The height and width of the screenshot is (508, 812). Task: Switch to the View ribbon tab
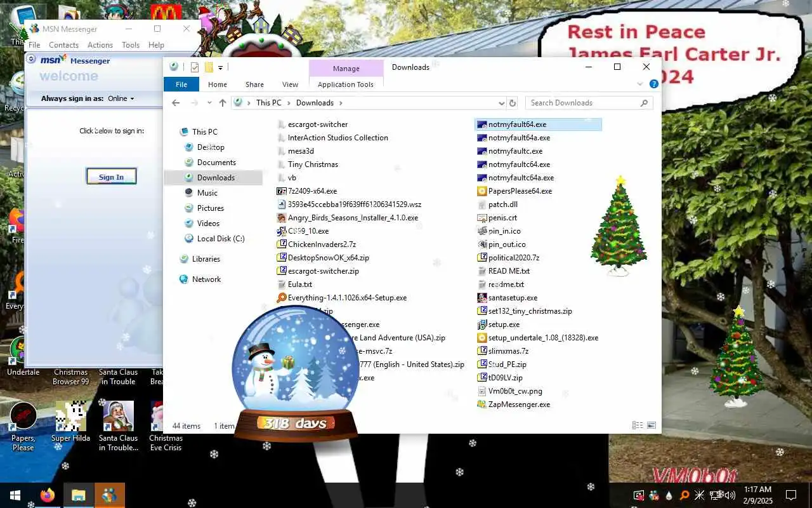click(290, 84)
